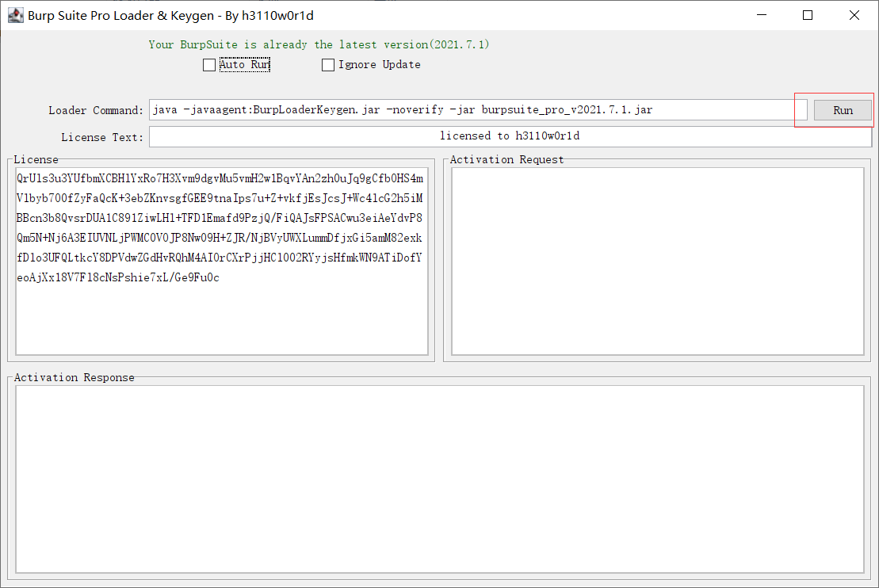Click the 'Loader Command:' label
This screenshot has width=879, height=588.
[96, 110]
